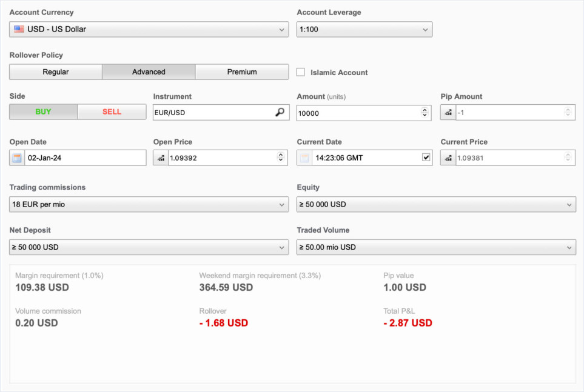The width and height of the screenshot is (584, 392).
Task: Open the Account Currency dropdown
Action: click(x=149, y=29)
